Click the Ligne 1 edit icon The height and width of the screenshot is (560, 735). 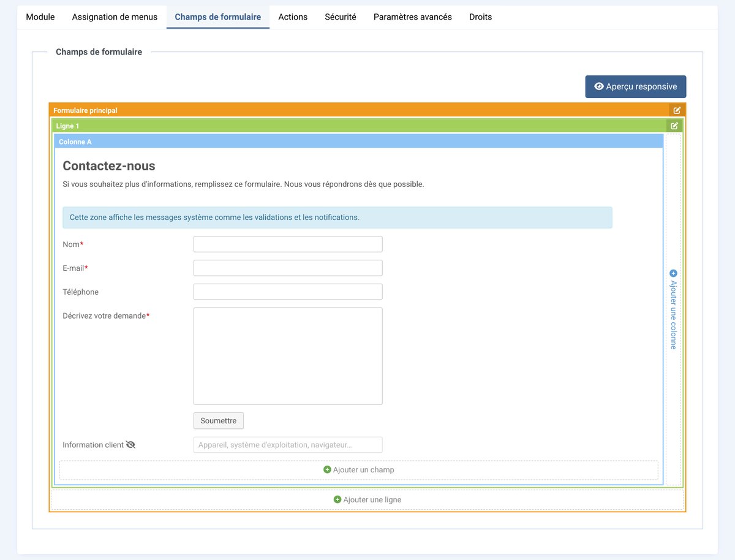674,126
